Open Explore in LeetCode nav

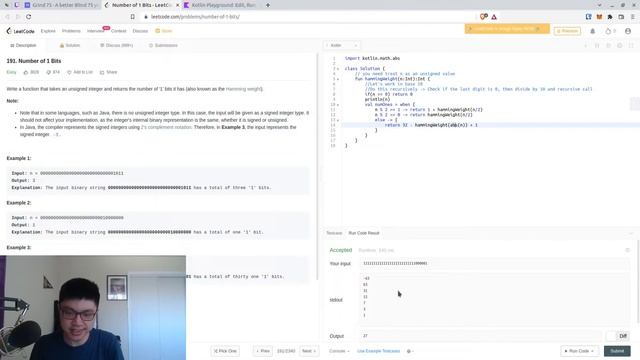click(x=48, y=31)
